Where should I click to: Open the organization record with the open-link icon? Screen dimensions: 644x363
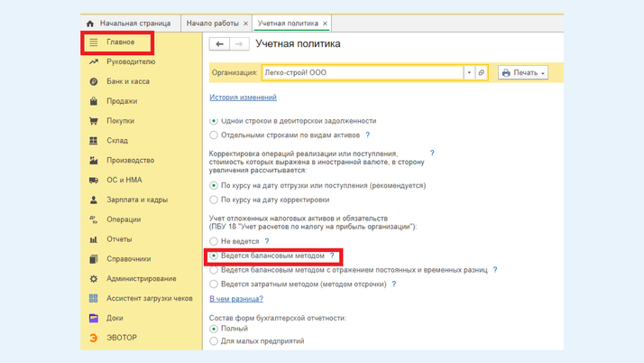tap(482, 73)
